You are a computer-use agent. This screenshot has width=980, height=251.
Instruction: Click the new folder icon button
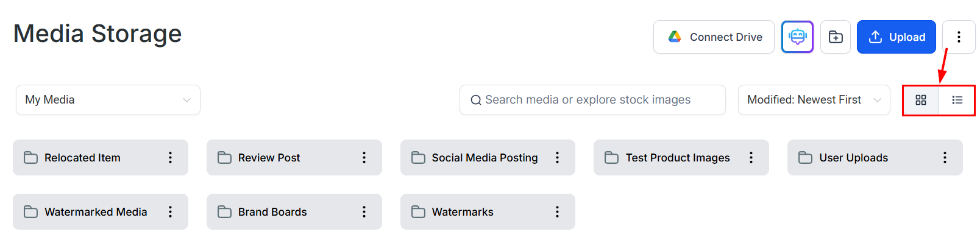click(836, 37)
